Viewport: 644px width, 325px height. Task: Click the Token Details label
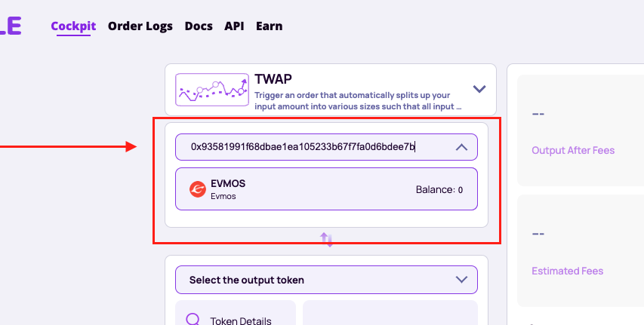tap(241, 320)
